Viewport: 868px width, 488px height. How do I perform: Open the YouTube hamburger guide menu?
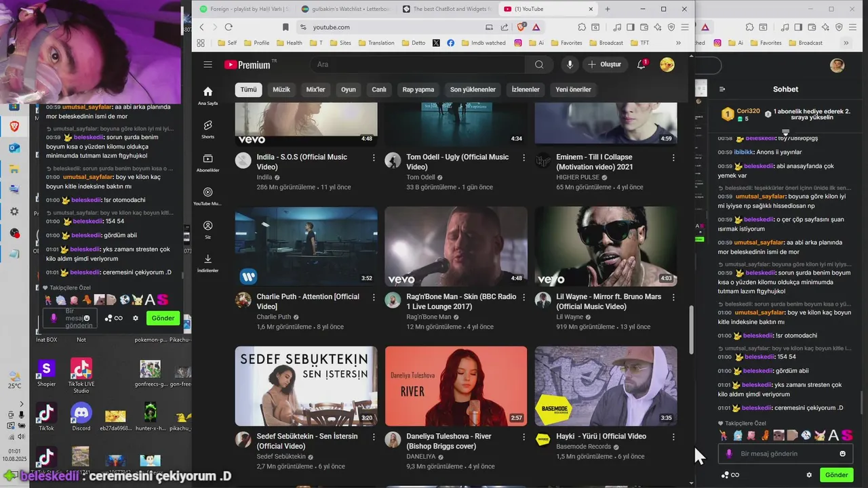208,64
